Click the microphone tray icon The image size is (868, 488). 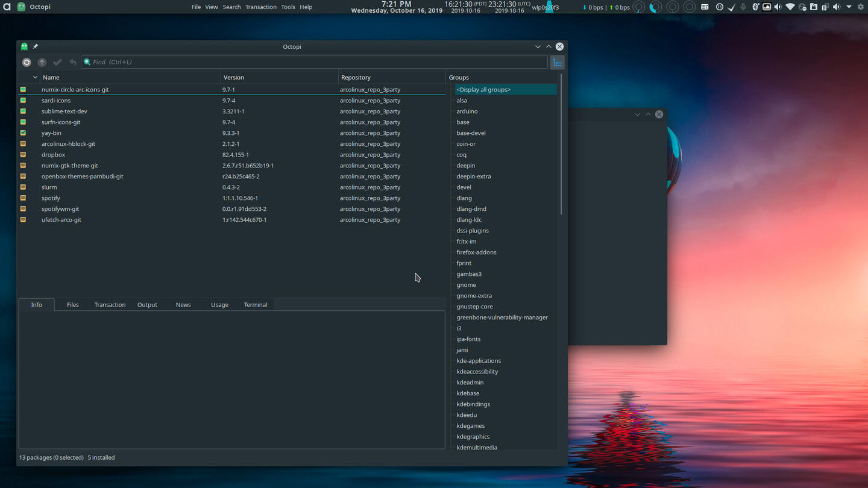pyautogui.click(x=743, y=7)
